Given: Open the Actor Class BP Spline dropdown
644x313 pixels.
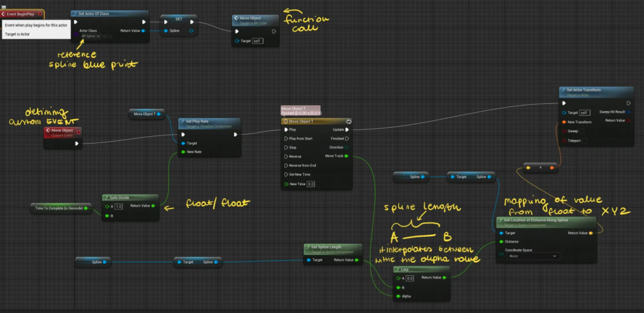Looking at the screenshot, I should [91, 37].
